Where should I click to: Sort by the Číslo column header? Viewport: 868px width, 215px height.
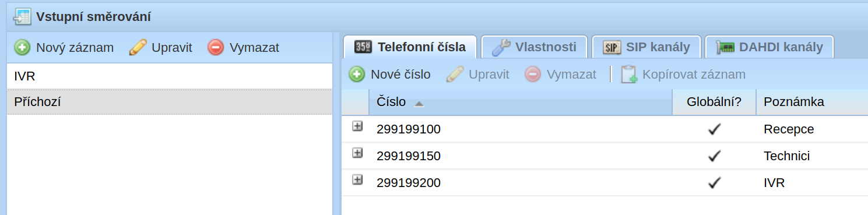coord(521,103)
